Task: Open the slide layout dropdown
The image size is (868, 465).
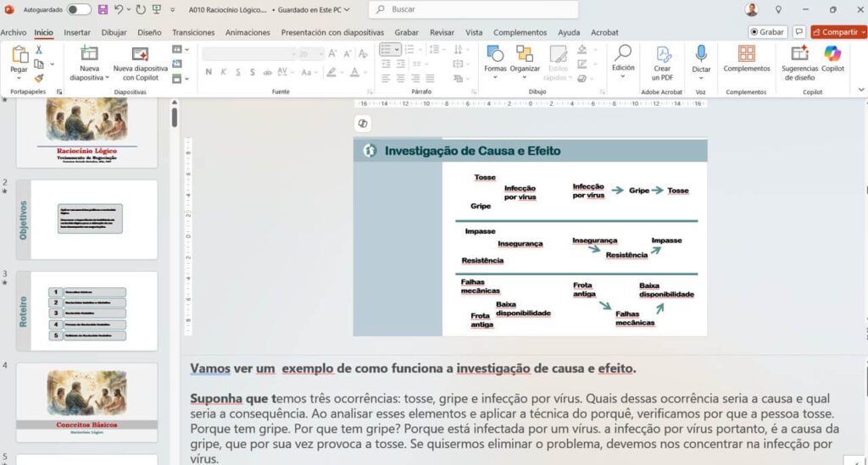Action: tap(180, 50)
